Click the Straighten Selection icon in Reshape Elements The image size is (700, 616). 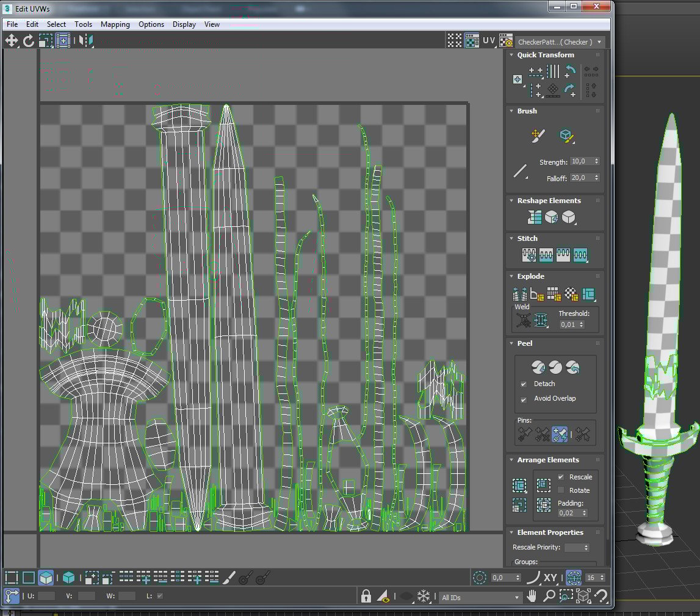pyautogui.click(x=535, y=217)
